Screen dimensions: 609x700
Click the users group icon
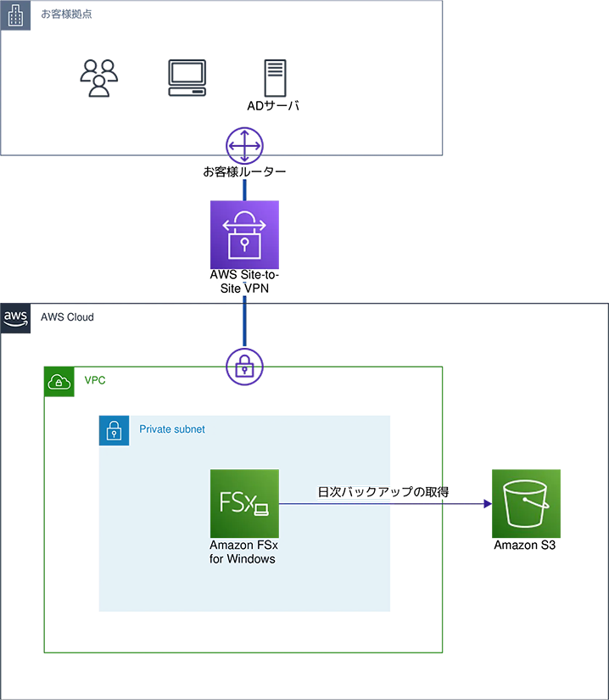pyautogui.click(x=99, y=78)
